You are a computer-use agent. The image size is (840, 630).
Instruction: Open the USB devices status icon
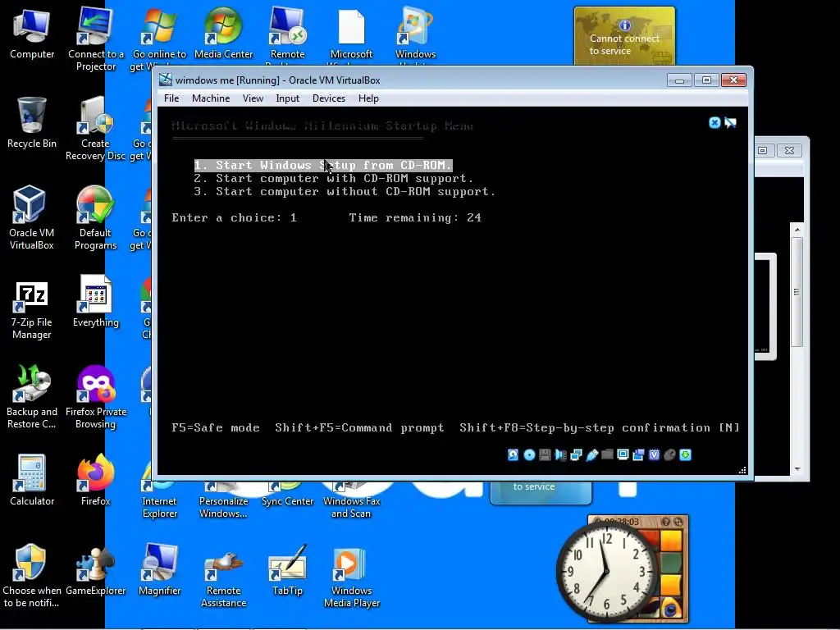point(592,454)
